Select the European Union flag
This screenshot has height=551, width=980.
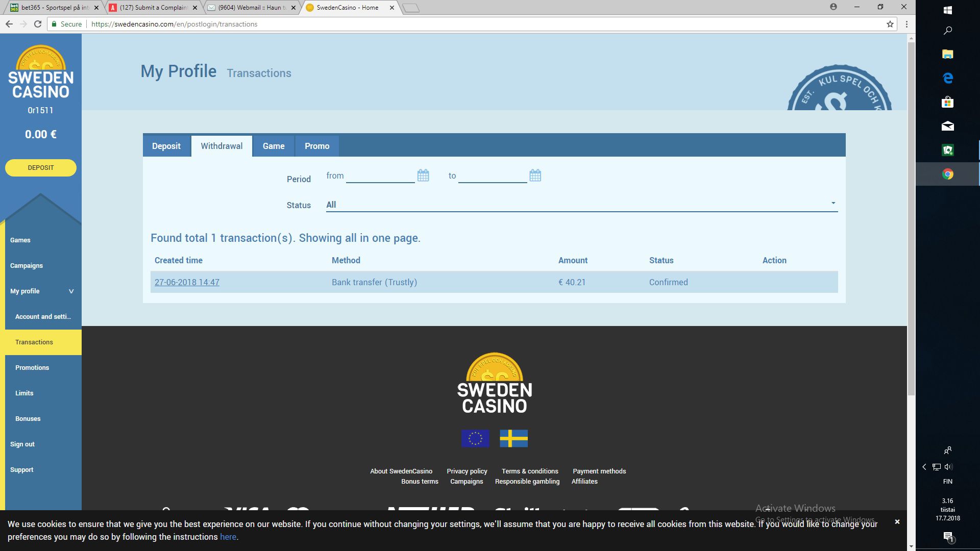point(475,438)
